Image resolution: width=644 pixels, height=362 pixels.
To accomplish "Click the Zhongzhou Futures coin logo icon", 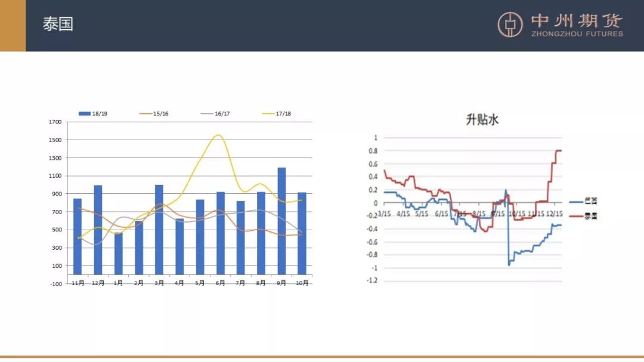I will (x=510, y=24).
